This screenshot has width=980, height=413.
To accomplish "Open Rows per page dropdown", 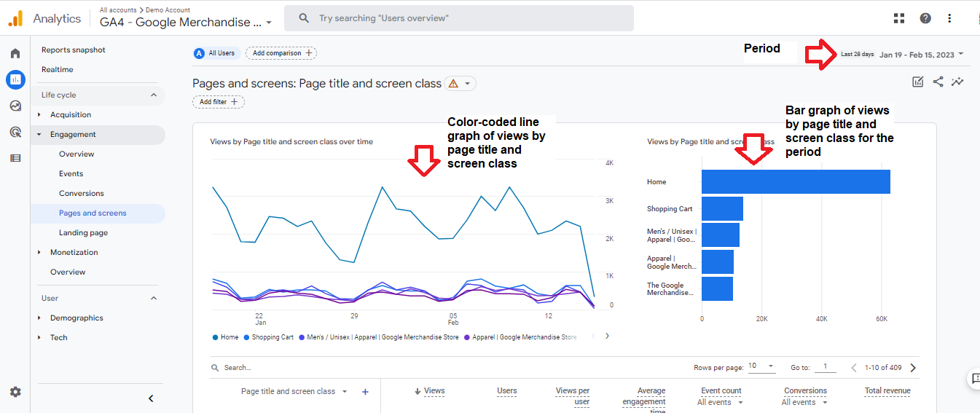I will (x=761, y=366).
